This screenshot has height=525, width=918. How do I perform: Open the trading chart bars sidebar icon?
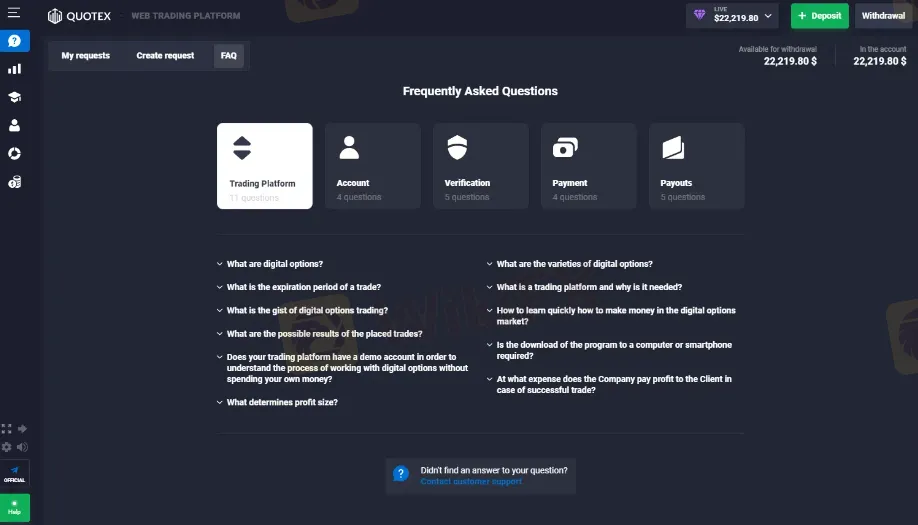[x=15, y=69]
